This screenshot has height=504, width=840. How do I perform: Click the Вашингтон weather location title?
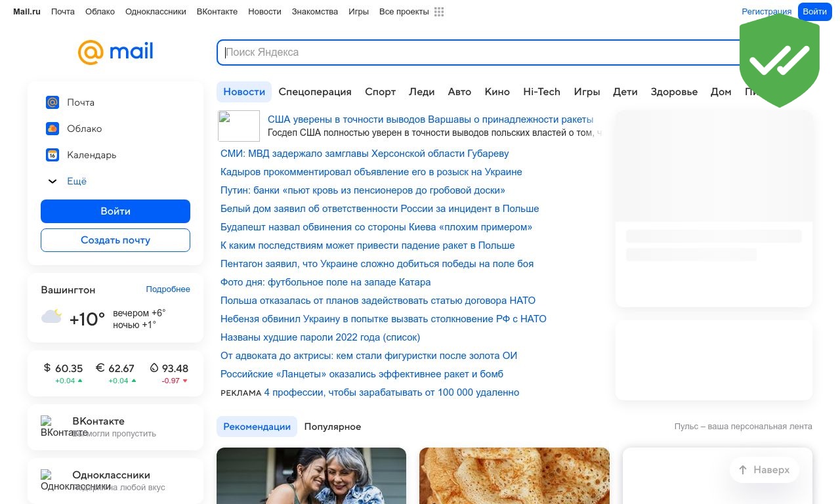68,290
